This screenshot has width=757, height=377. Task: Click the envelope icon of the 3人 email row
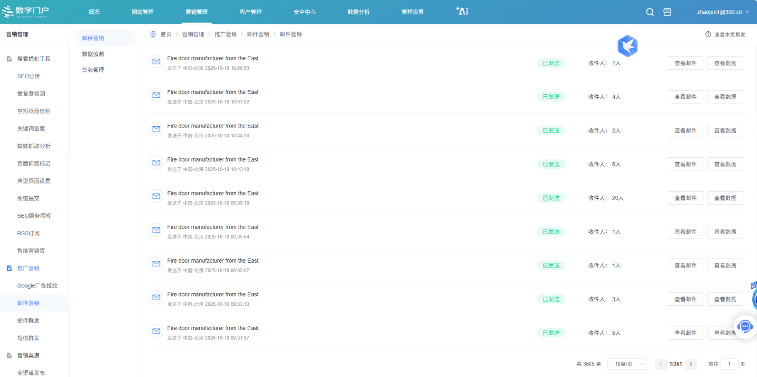pyautogui.click(x=156, y=297)
